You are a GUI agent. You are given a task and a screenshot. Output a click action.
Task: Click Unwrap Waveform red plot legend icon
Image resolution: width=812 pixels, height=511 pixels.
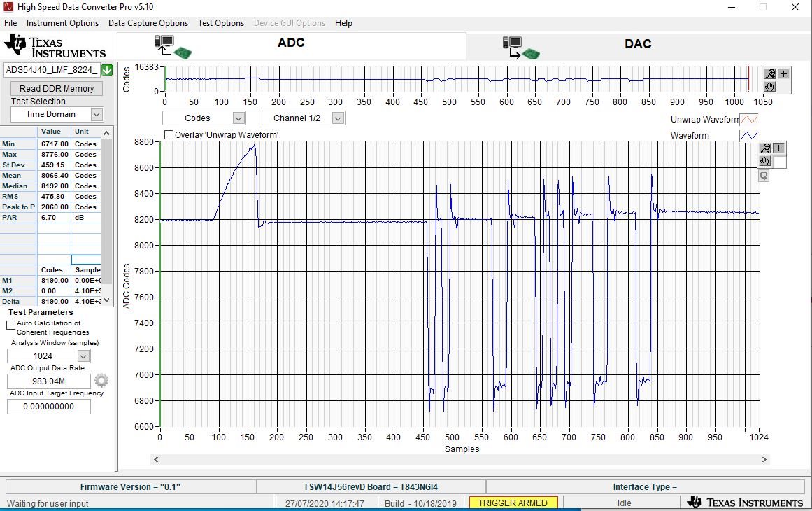click(x=749, y=120)
